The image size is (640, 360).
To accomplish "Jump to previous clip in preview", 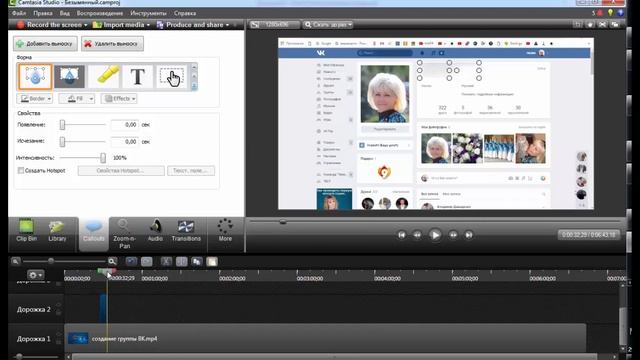I will click(x=402, y=235).
